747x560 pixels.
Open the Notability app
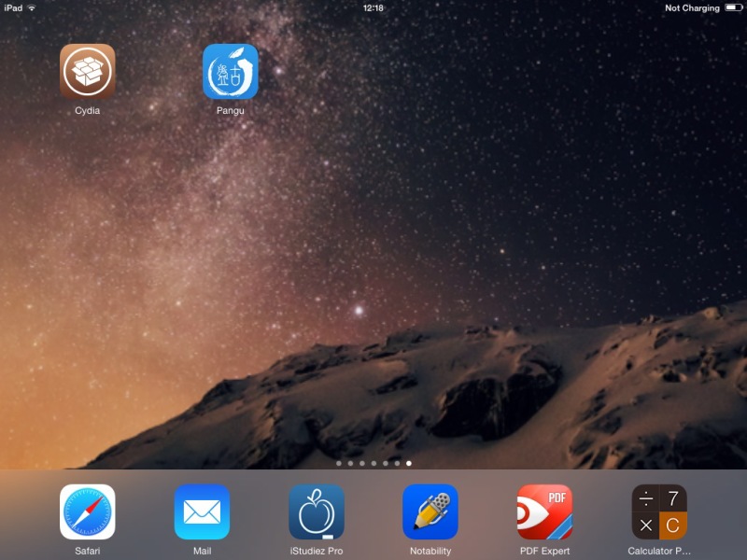(x=430, y=511)
